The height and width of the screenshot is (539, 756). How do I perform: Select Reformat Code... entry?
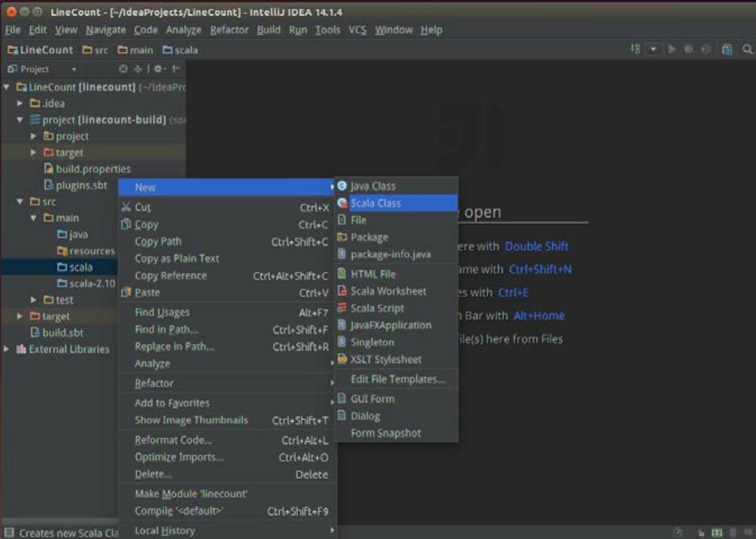[x=227, y=440]
